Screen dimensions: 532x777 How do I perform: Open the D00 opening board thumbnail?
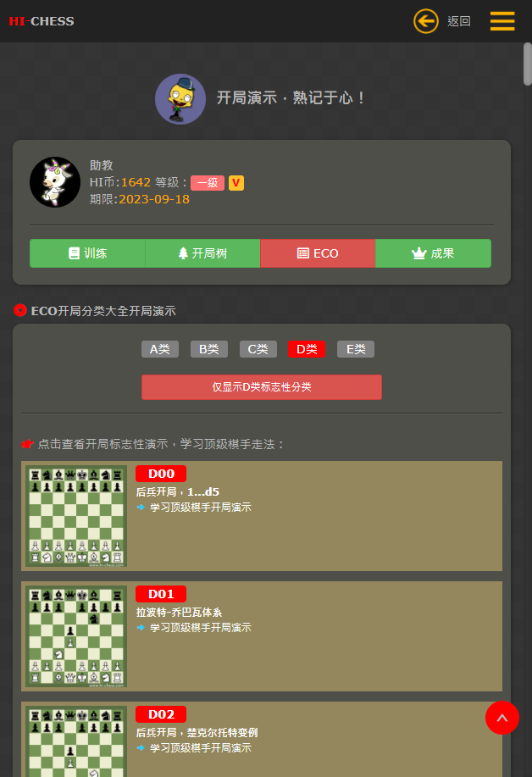tap(76, 516)
